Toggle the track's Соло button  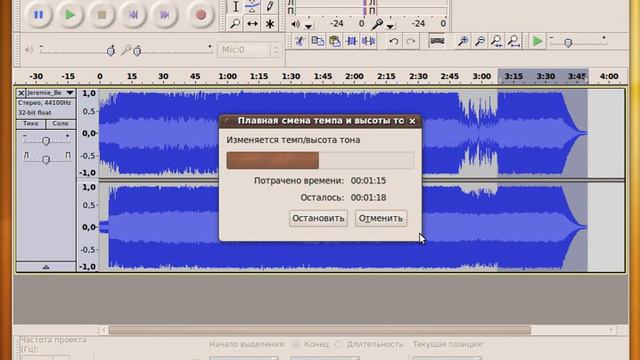click(60, 124)
